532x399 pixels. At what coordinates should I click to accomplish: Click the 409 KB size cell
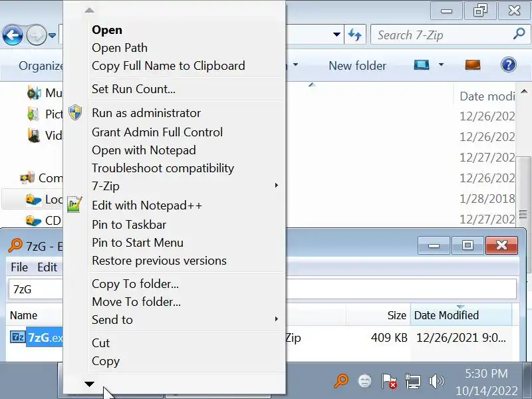point(389,338)
